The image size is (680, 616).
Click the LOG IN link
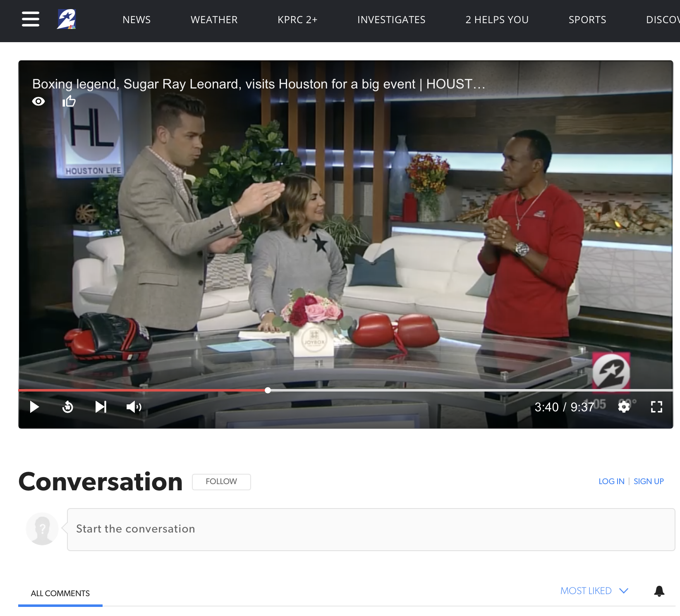click(611, 481)
